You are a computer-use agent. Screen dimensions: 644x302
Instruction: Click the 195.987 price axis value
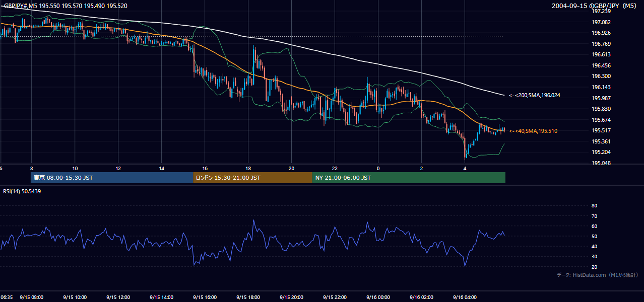(x=601, y=98)
